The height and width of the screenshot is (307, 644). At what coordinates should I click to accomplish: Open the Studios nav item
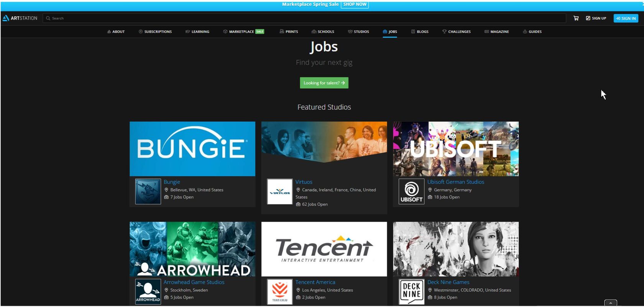(358, 31)
